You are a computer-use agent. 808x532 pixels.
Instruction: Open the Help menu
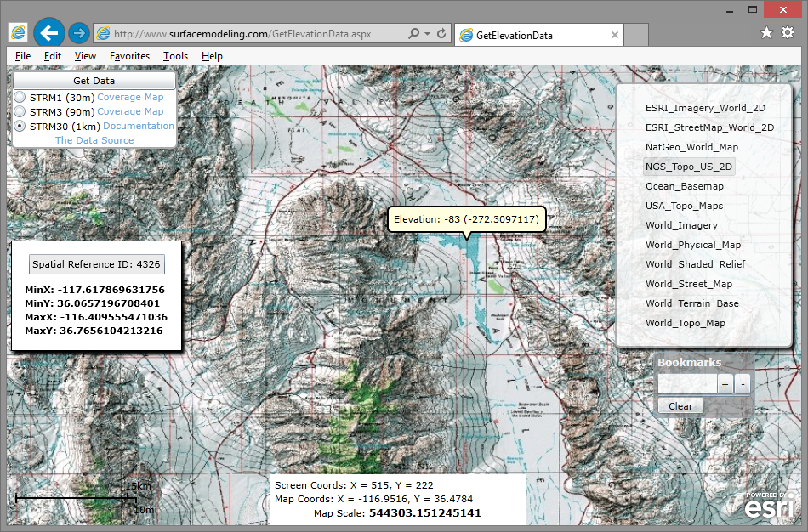[212, 55]
